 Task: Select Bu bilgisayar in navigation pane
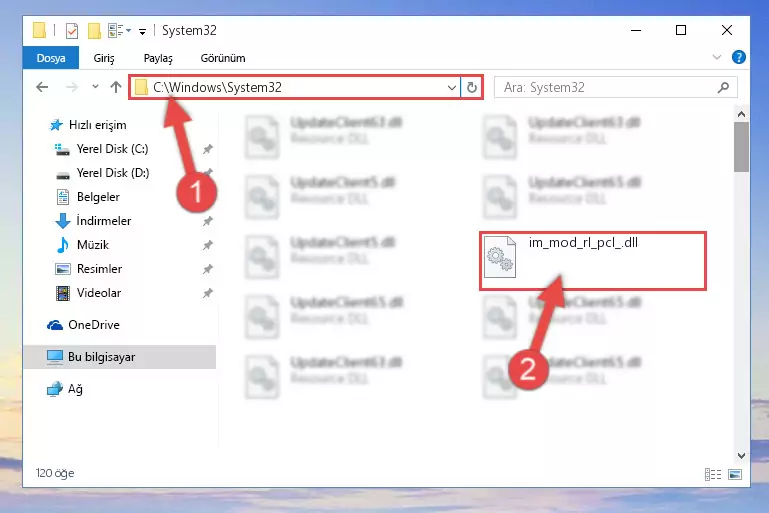120,357
